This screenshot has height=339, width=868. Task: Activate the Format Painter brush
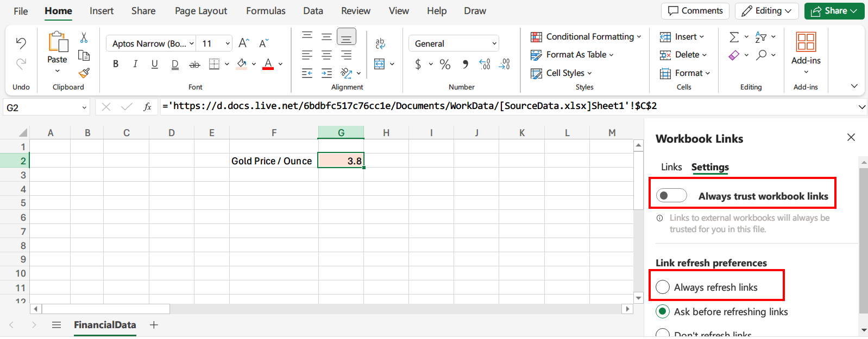84,73
